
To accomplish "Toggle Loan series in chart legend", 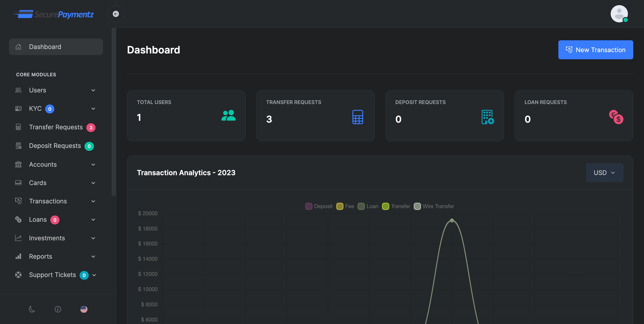I will (x=368, y=206).
